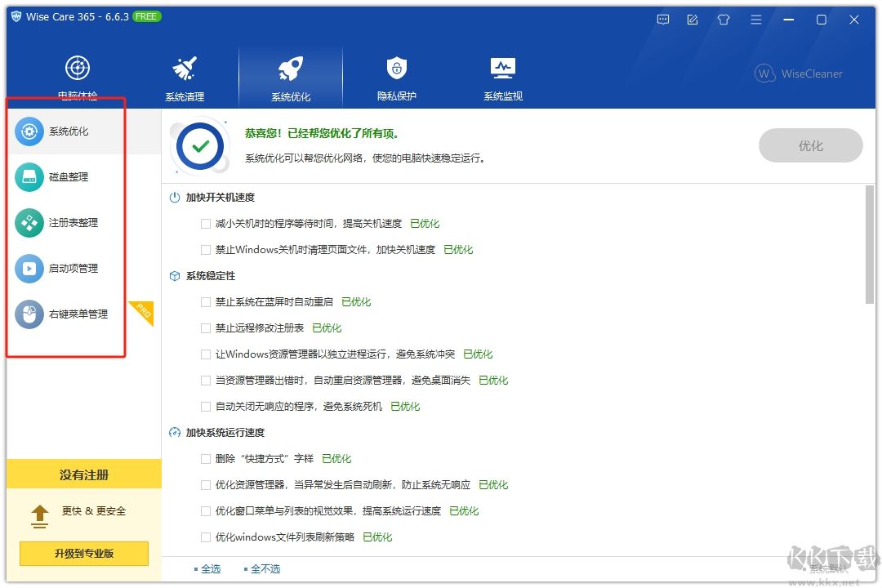
Task: Click the 加快开关机速度 section heading
Action: [x=220, y=198]
